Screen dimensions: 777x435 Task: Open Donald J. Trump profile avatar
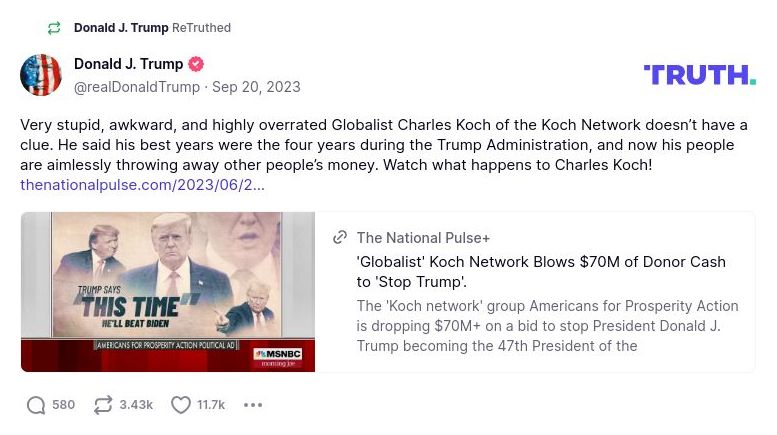(x=41, y=75)
